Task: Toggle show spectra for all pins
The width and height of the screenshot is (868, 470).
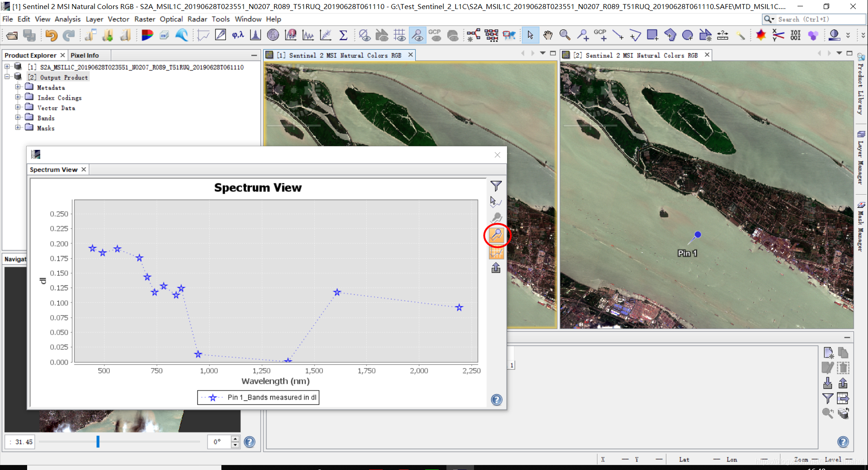Action: pyautogui.click(x=496, y=235)
